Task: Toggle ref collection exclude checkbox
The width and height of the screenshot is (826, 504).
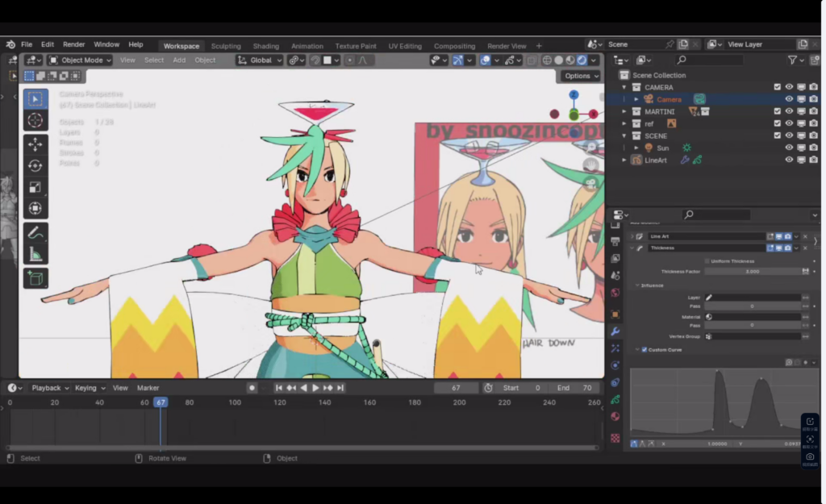Action: pos(777,123)
